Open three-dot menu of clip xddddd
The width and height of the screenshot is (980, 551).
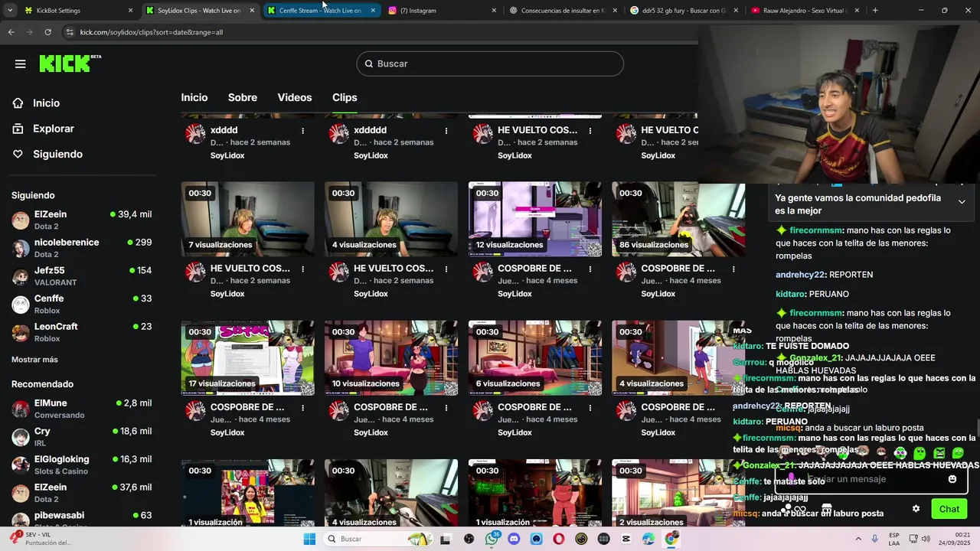446,131
